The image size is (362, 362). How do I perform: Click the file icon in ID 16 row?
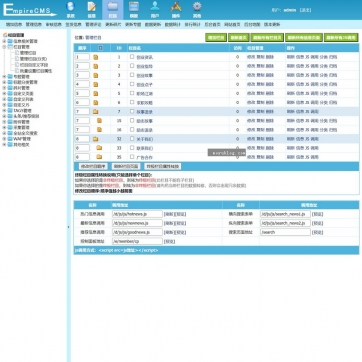pyautogui.click(x=99, y=130)
